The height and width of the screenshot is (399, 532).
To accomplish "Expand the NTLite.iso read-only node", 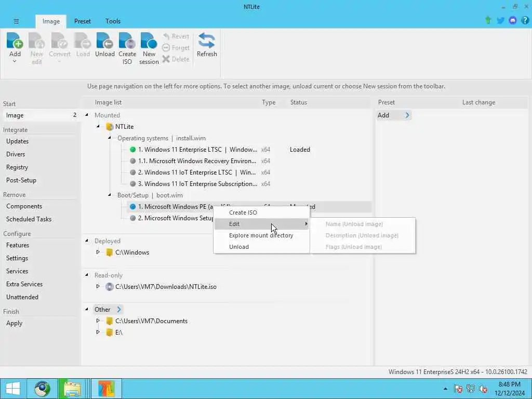I will [x=98, y=286].
